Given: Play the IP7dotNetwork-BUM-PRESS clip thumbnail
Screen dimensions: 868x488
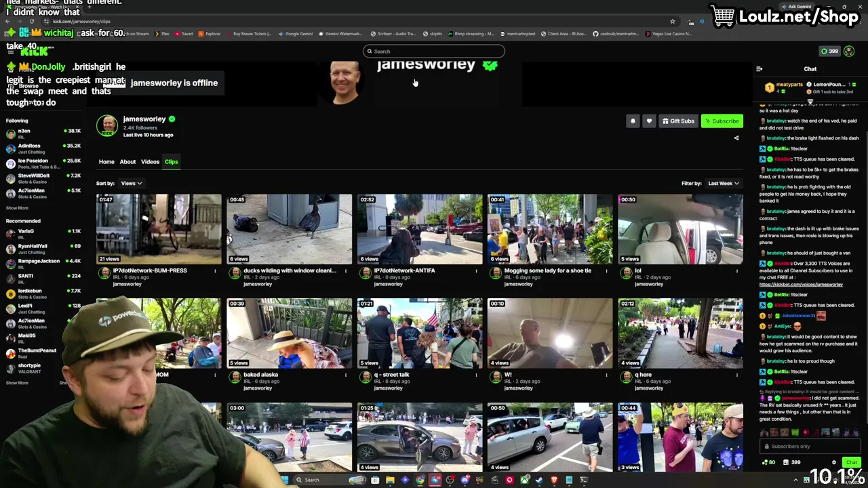Looking at the screenshot, I should click(x=159, y=229).
